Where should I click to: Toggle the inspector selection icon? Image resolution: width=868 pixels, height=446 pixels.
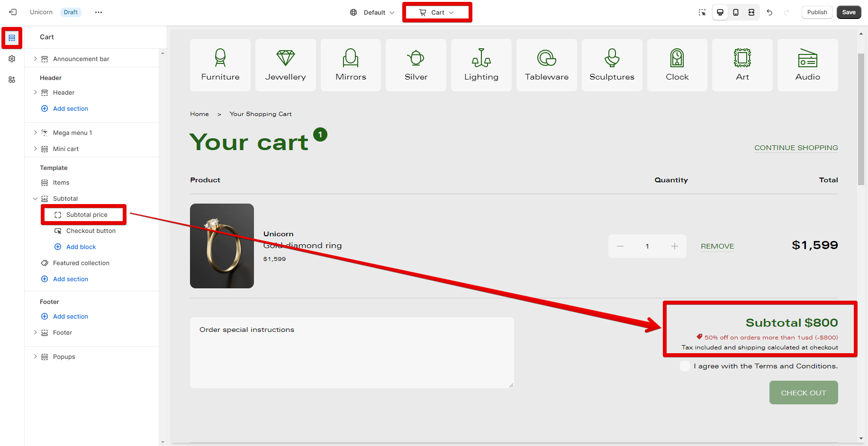click(x=702, y=12)
